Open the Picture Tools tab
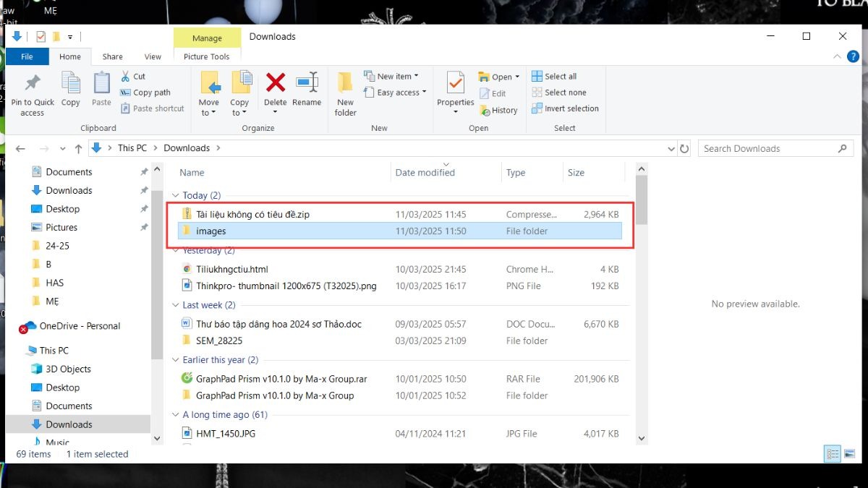 [207, 56]
